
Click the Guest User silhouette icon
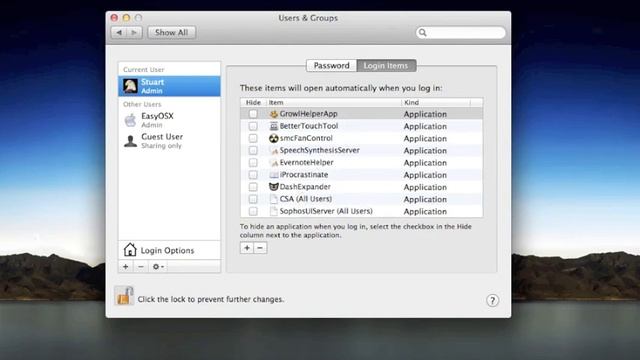130,141
